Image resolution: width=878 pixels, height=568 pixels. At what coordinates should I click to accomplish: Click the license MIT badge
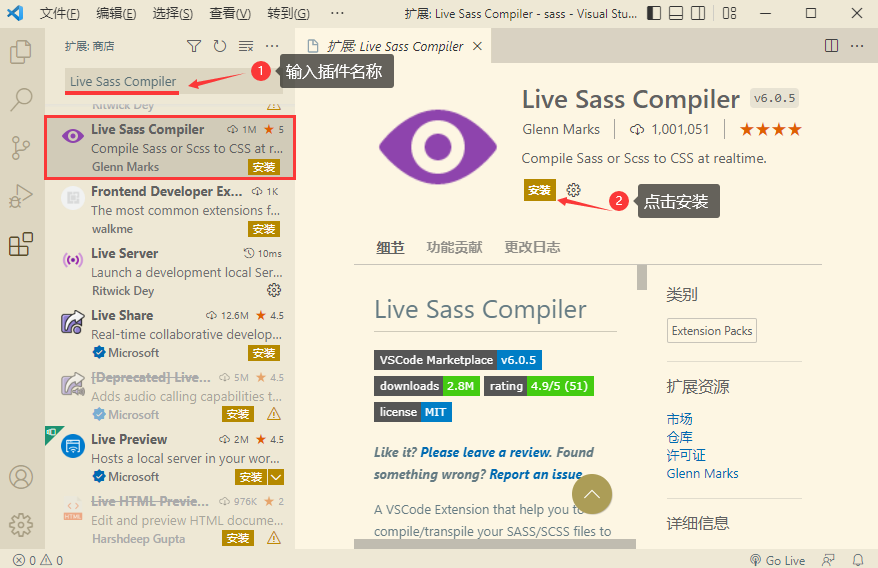click(x=413, y=412)
